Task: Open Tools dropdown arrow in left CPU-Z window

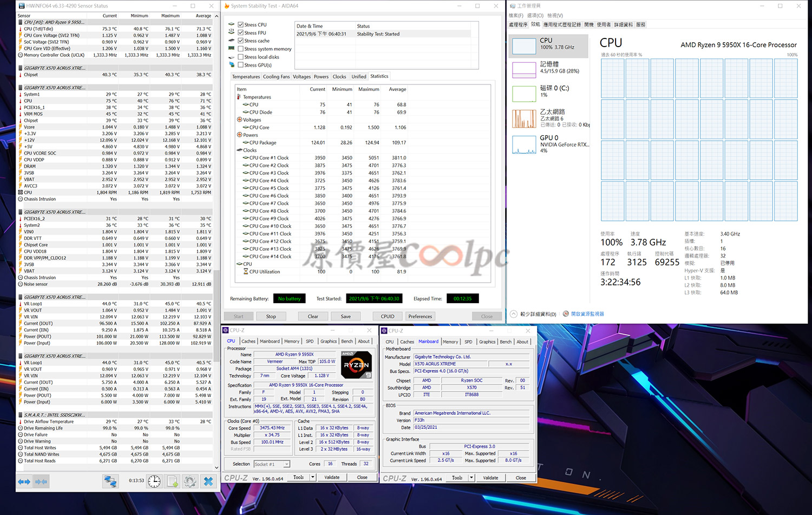Action: [x=313, y=477]
